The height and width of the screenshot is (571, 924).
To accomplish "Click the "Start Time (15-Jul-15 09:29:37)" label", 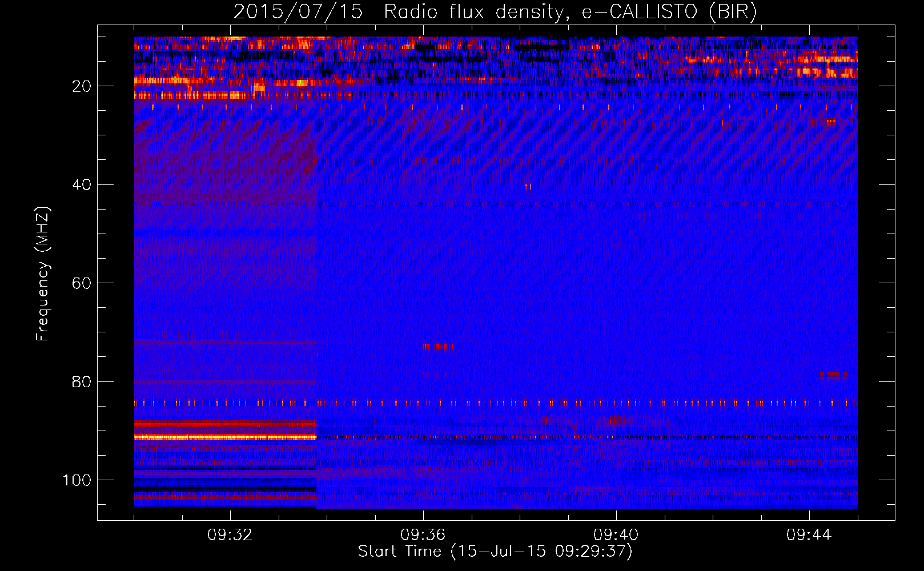I will 495,552.
